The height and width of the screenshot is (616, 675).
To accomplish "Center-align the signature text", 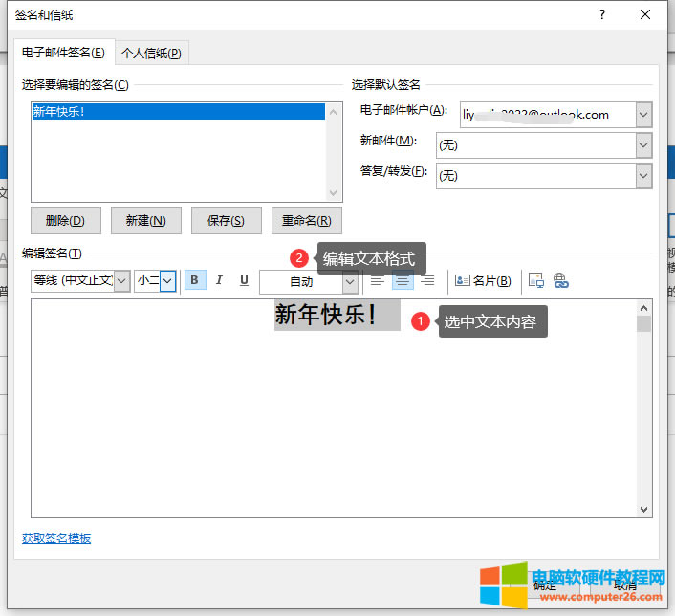I will tap(403, 280).
